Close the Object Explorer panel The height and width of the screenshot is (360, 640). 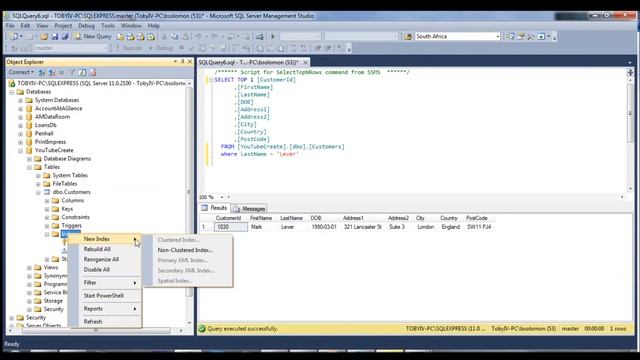[x=190, y=62]
